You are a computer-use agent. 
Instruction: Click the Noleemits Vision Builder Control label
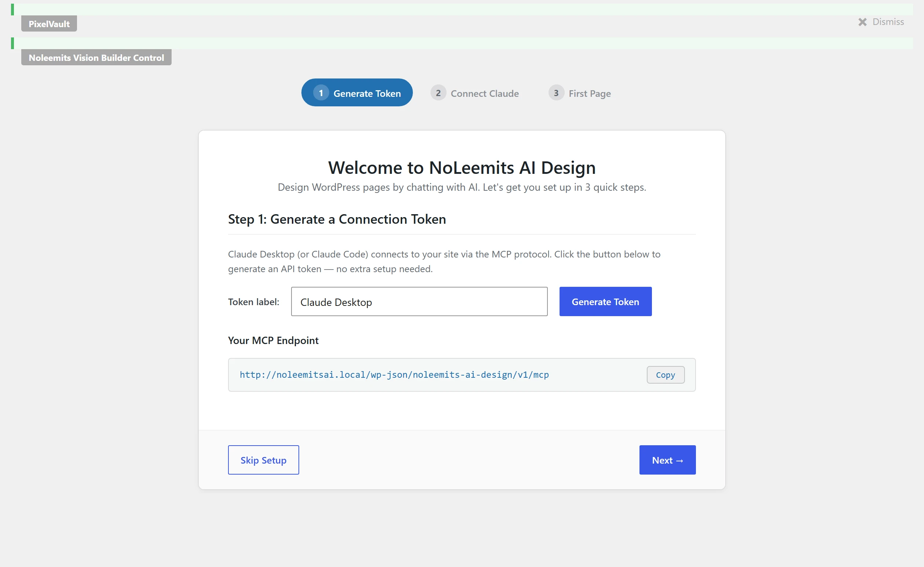(x=96, y=57)
